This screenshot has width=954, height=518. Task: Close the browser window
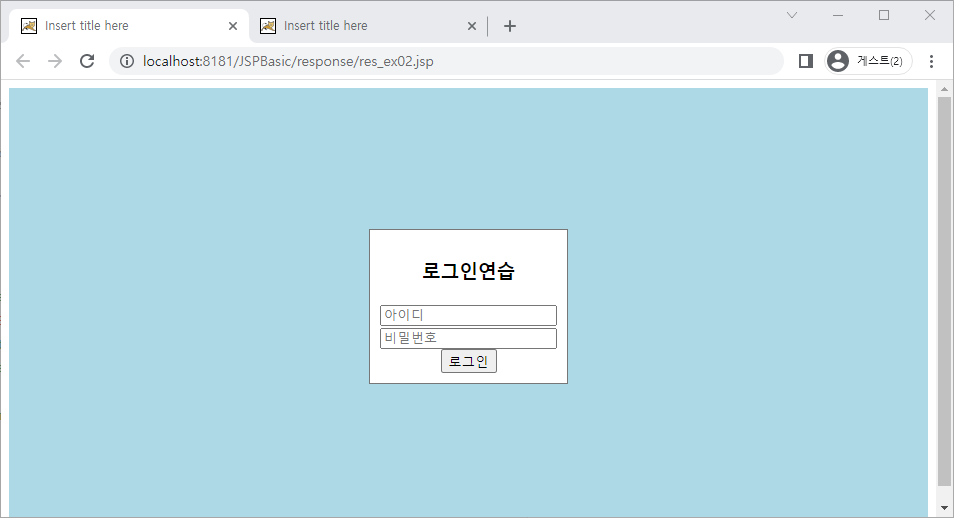coord(930,15)
